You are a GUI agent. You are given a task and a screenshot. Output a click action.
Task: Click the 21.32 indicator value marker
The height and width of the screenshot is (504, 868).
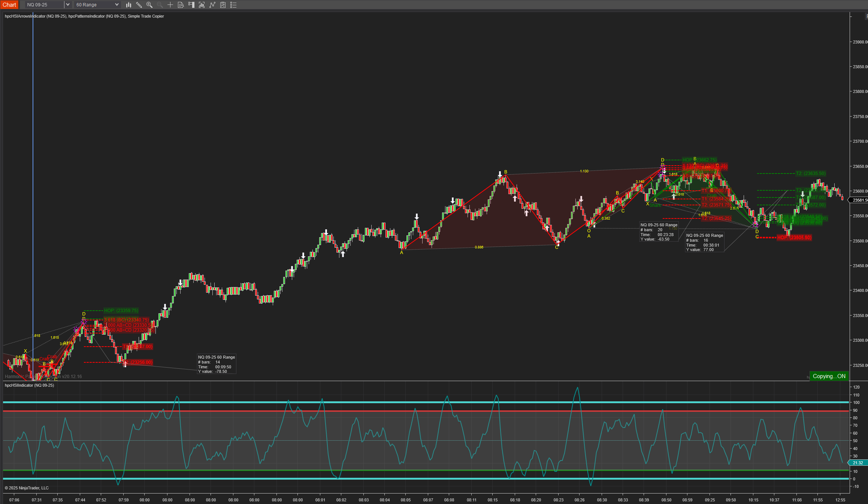tap(858, 463)
